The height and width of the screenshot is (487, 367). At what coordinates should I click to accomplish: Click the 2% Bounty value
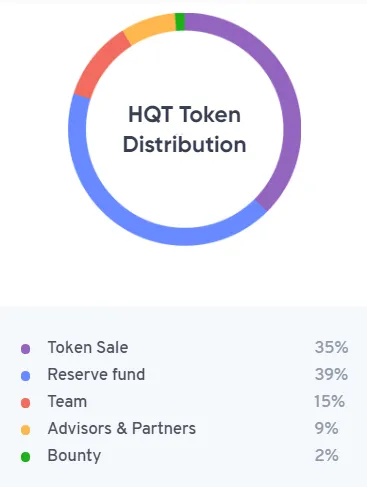pos(327,455)
